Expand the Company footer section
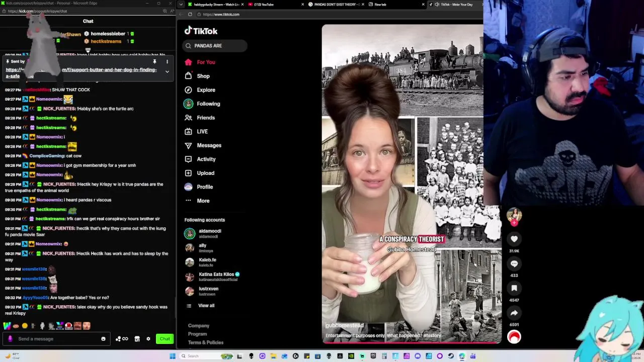This screenshot has height=362, width=644. (x=198, y=326)
